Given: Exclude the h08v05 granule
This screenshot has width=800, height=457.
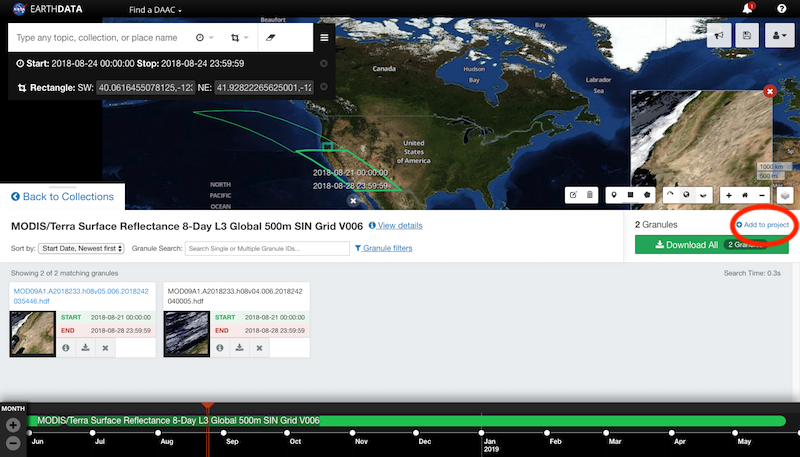Looking at the screenshot, I should (105, 348).
